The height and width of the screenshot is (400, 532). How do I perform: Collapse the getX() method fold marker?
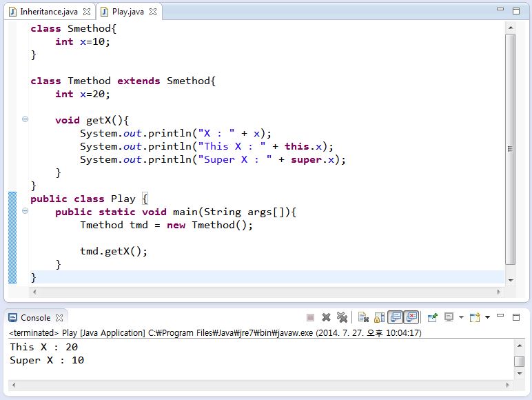[x=25, y=119]
